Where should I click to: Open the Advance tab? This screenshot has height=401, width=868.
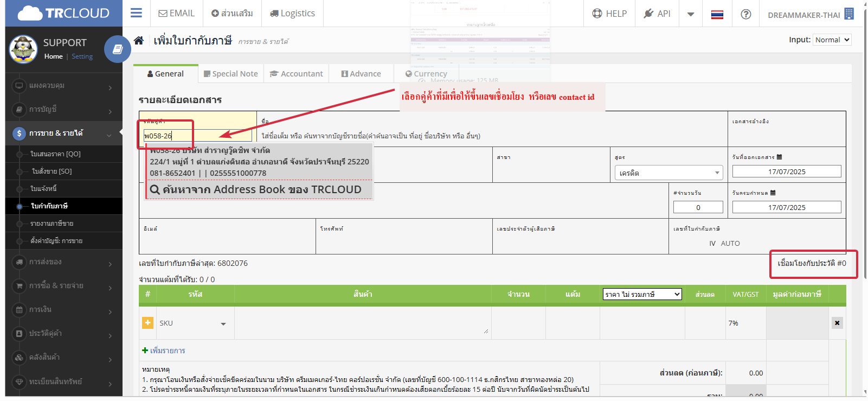coord(361,74)
